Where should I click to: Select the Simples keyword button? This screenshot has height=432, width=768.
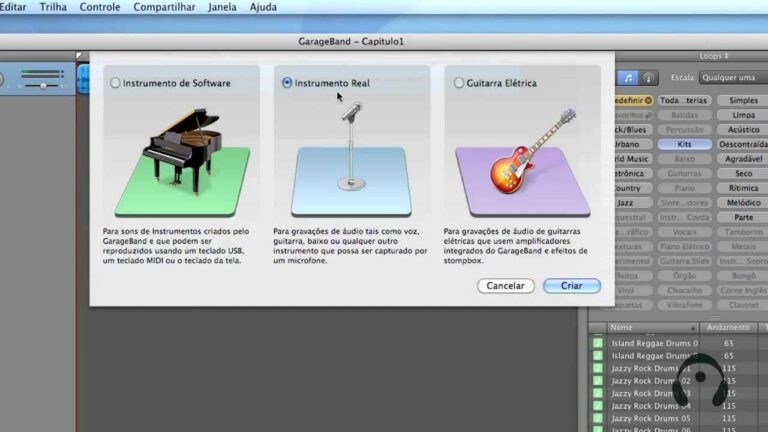pos(743,100)
